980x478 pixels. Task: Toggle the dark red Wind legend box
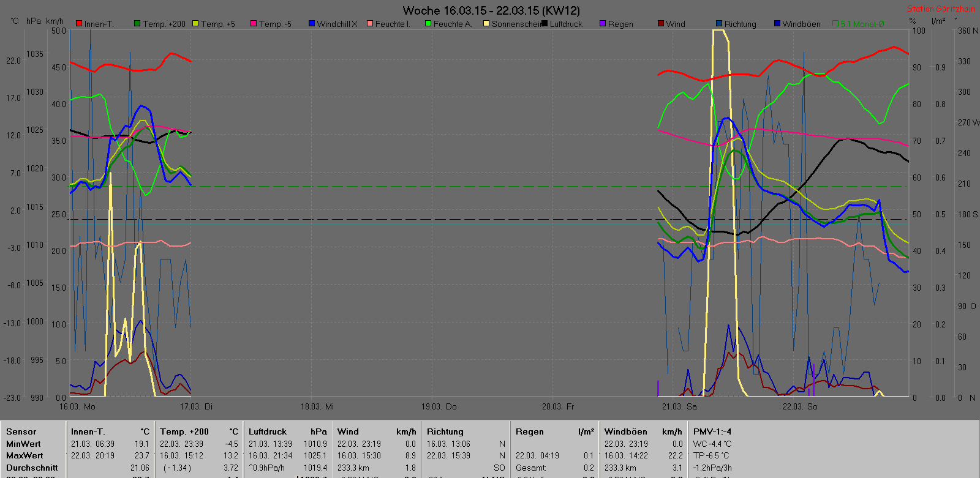click(x=661, y=24)
